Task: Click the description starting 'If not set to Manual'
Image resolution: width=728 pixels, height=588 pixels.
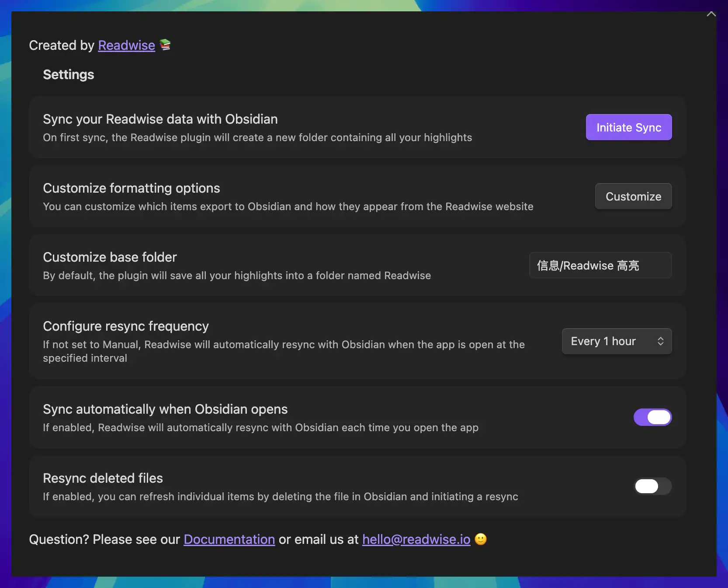Action: pos(284,351)
